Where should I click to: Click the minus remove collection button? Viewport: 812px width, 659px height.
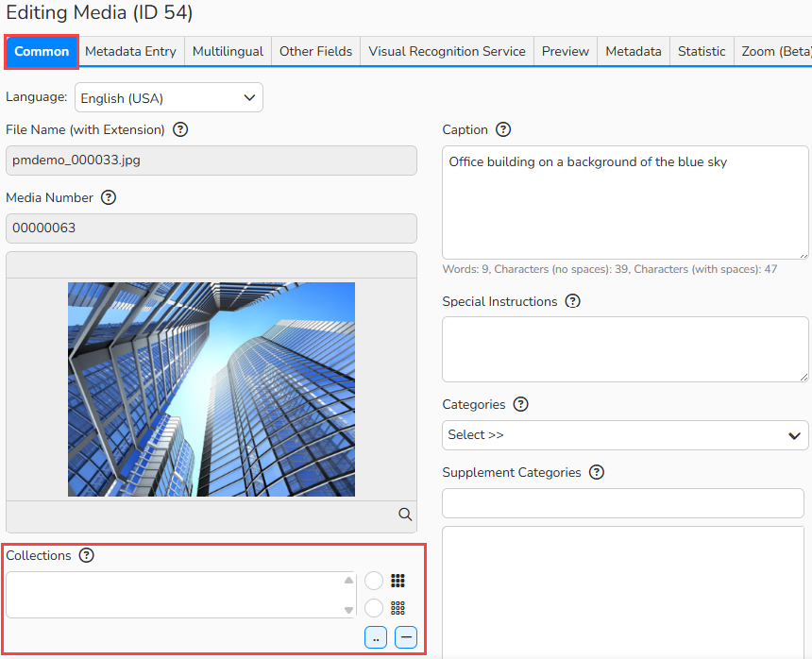[x=406, y=637]
